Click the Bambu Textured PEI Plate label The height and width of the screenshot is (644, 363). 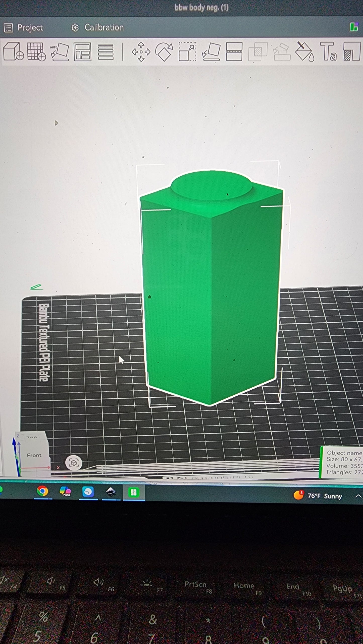tap(44, 342)
